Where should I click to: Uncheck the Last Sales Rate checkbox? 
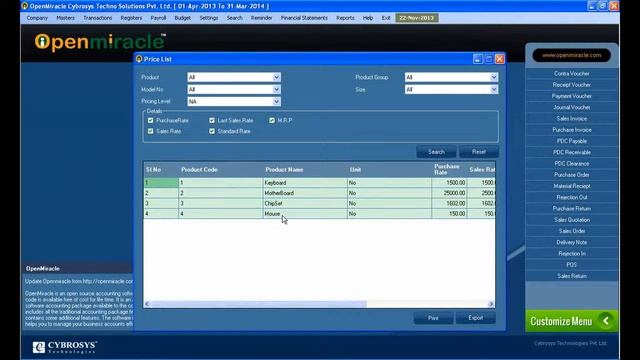212,120
